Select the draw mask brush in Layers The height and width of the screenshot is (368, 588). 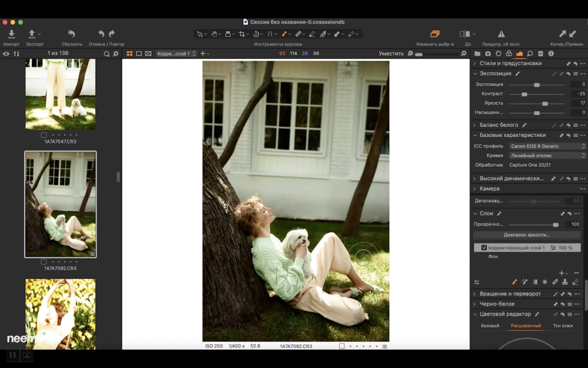514,282
